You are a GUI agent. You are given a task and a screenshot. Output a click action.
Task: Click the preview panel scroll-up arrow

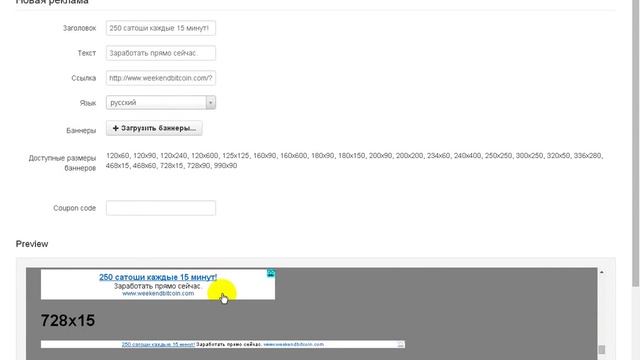click(x=602, y=272)
